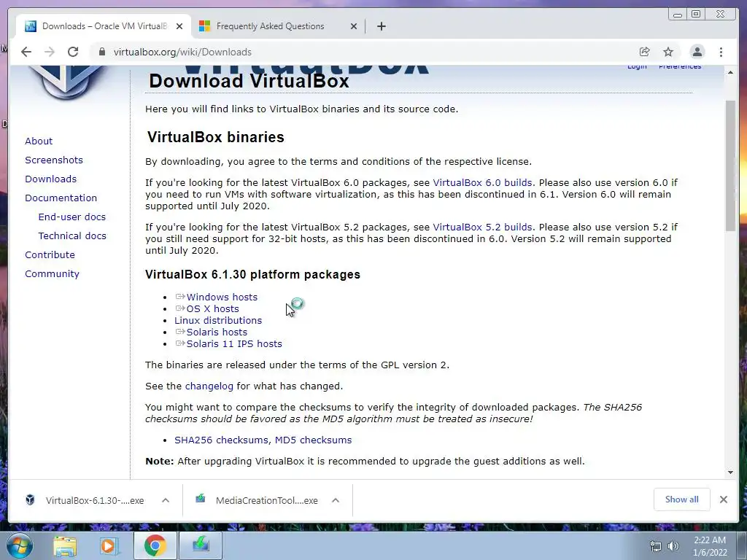Click the vertical scrollbar thumb
The height and width of the screenshot is (560, 747).
coord(730,166)
